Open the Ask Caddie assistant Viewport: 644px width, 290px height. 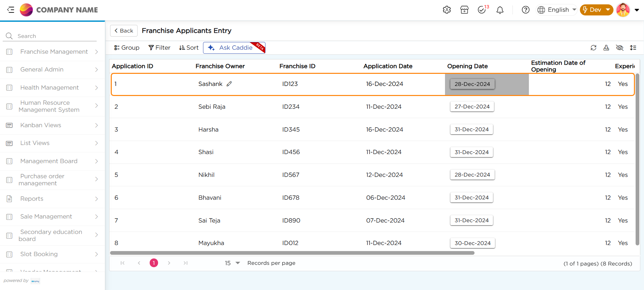pyautogui.click(x=234, y=48)
